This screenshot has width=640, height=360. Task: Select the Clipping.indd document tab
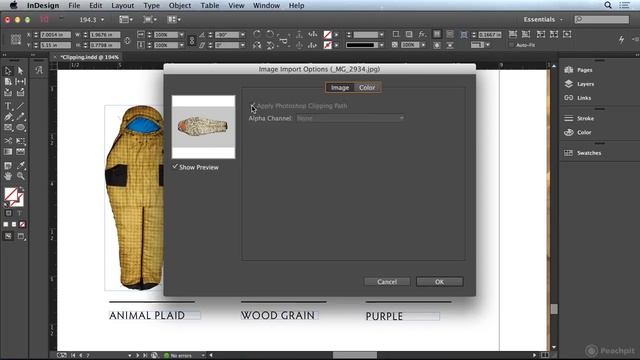[89, 57]
